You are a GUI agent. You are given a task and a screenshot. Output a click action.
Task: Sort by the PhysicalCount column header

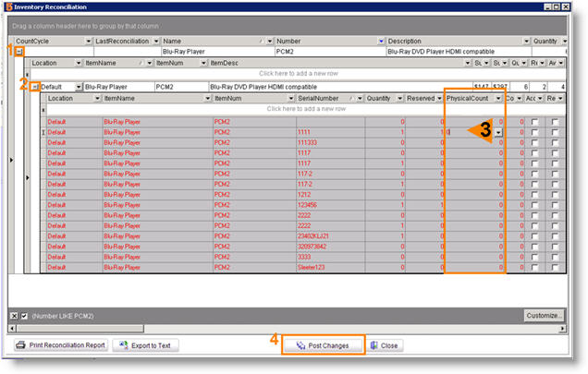point(473,99)
